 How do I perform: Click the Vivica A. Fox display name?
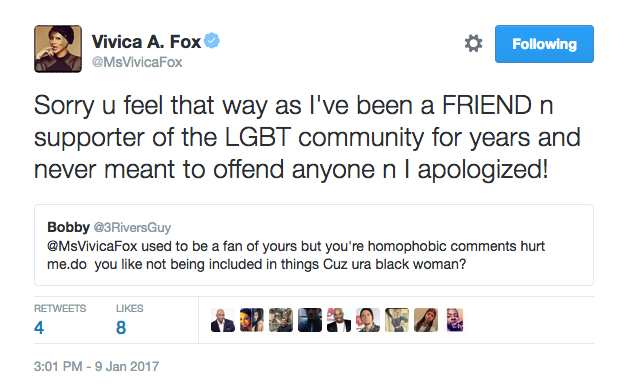[x=146, y=42]
